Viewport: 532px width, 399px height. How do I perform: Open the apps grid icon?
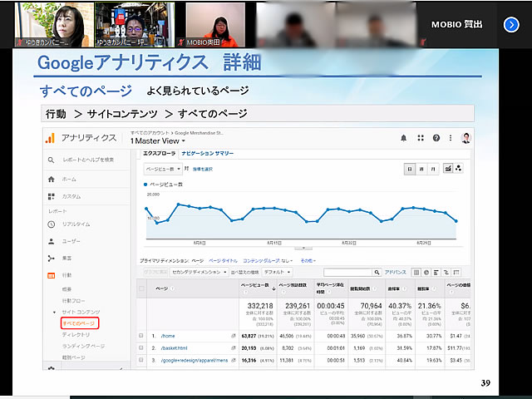coord(421,138)
